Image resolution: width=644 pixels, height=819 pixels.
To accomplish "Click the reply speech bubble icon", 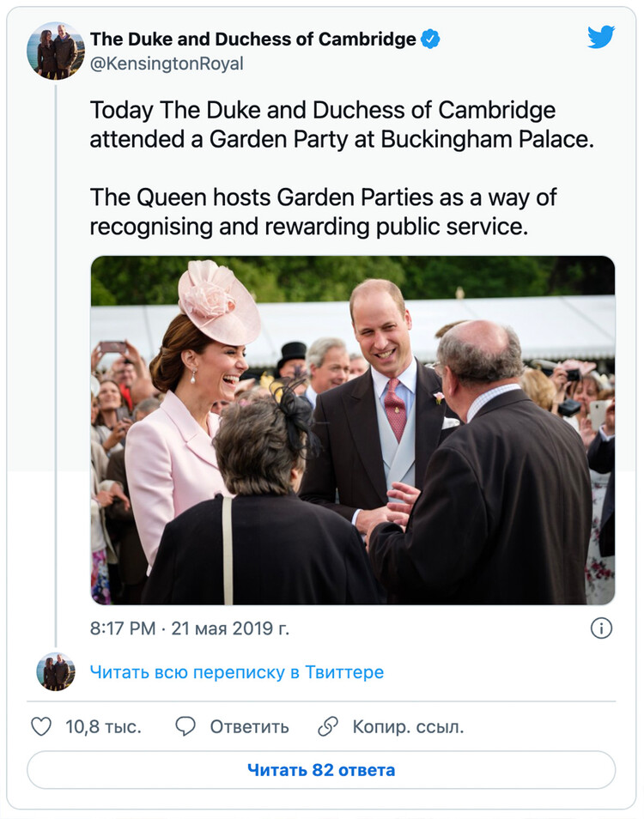I will (x=185, y=727).
